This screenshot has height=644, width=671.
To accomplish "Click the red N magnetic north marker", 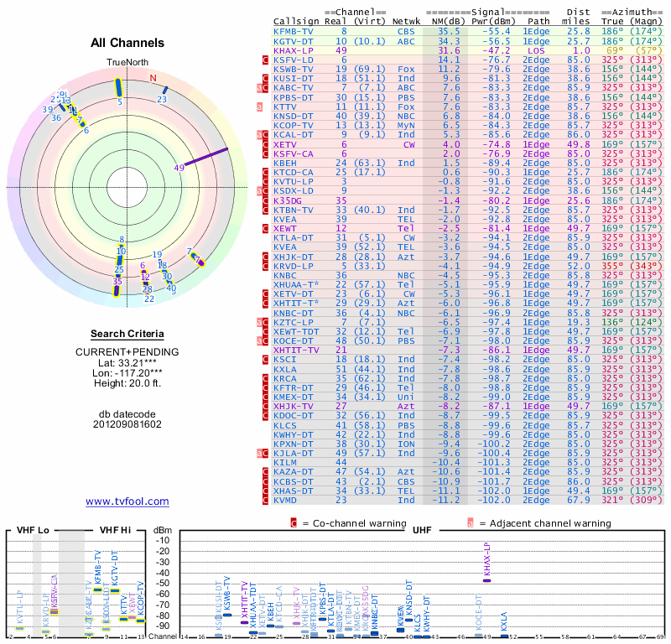I will coord(153,79).
